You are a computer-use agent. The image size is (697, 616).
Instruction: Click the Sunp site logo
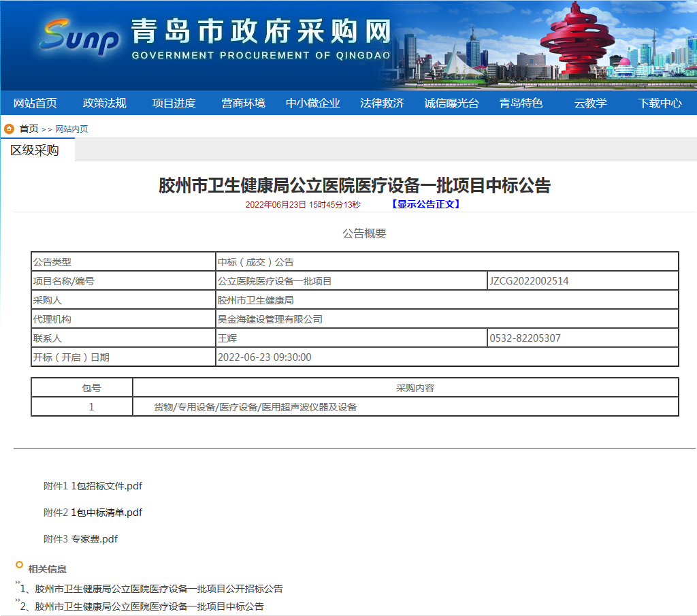pos(80,37)
